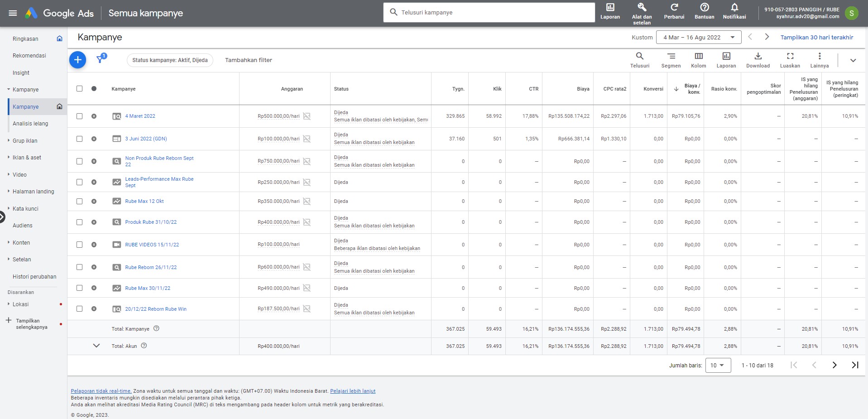The image size is (868, 419).
Task: Open the 3 Juni 2022 (GDN) campaign
Action: 146,139
